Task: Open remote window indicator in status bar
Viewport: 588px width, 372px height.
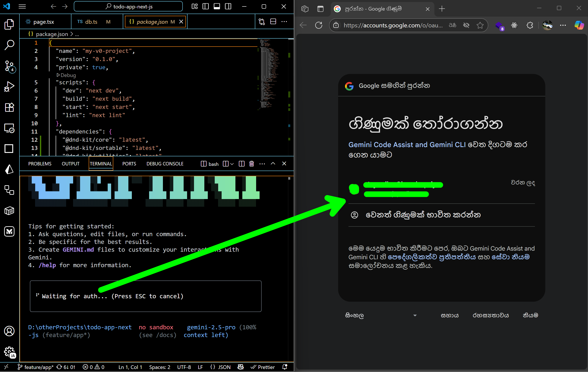Action: [6, 367]
